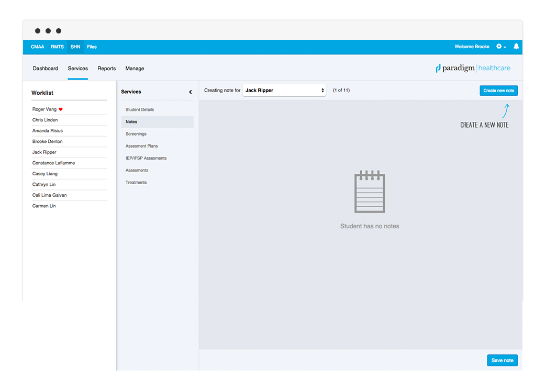
Task: Click the Create new note button
Action: [498, 90]
